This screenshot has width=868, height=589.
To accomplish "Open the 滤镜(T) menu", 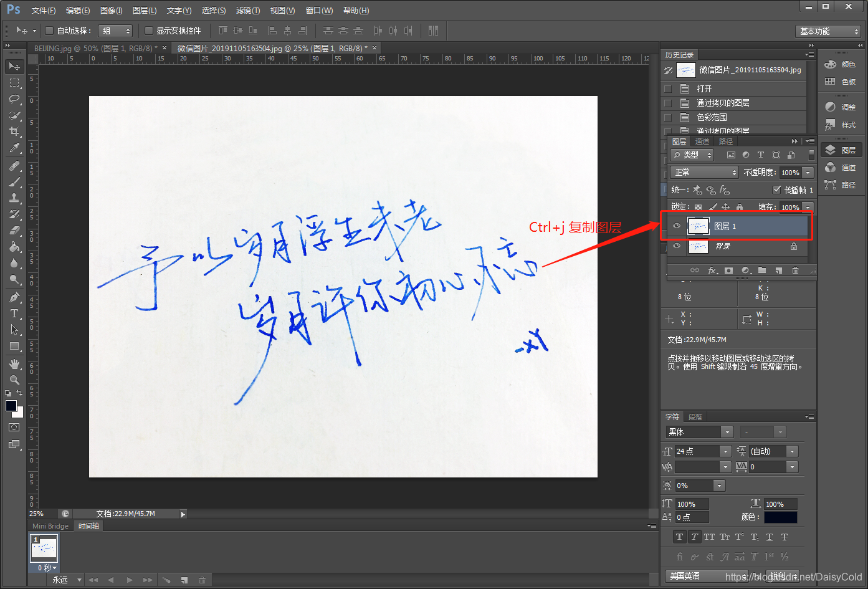I will (248, 11).
